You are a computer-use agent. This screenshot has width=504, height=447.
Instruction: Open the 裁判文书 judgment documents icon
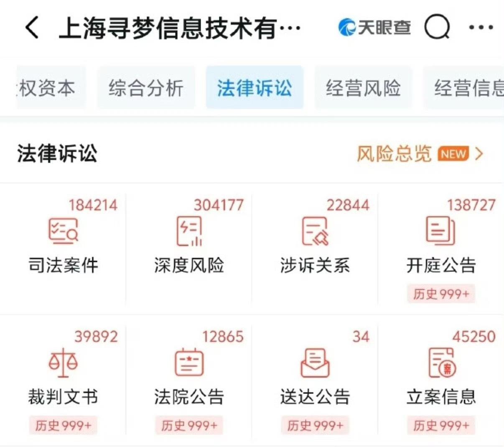[x=62, y=363]
